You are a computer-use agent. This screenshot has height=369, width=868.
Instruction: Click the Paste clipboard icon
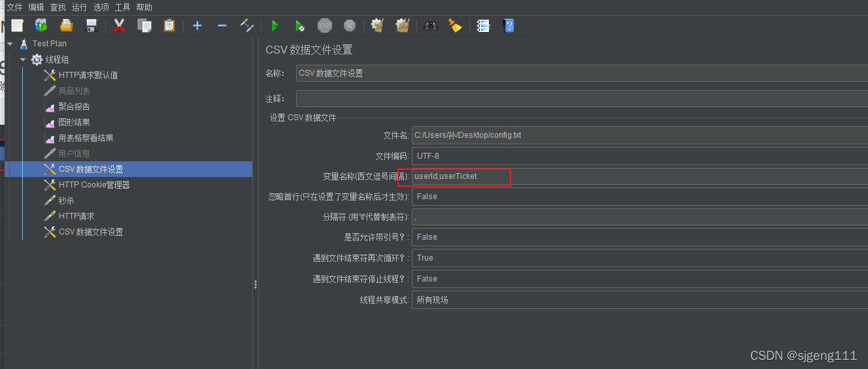169,25
